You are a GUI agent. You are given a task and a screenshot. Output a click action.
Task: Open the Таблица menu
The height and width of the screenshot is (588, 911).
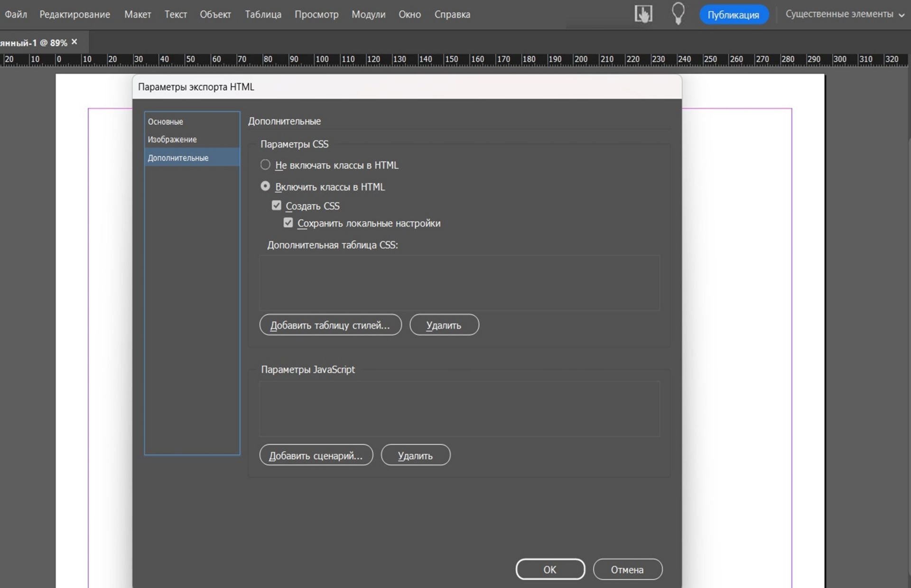click(263, 14)
